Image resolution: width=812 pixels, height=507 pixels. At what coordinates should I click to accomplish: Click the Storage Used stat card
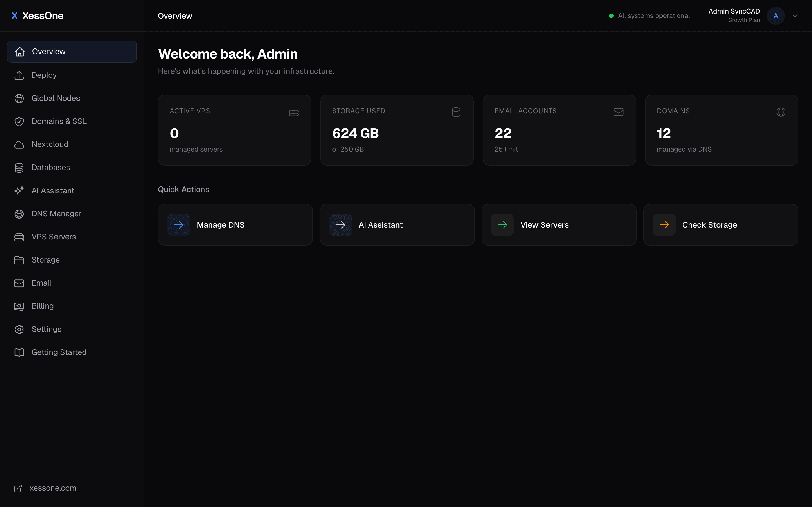click(x=397, y=130)
